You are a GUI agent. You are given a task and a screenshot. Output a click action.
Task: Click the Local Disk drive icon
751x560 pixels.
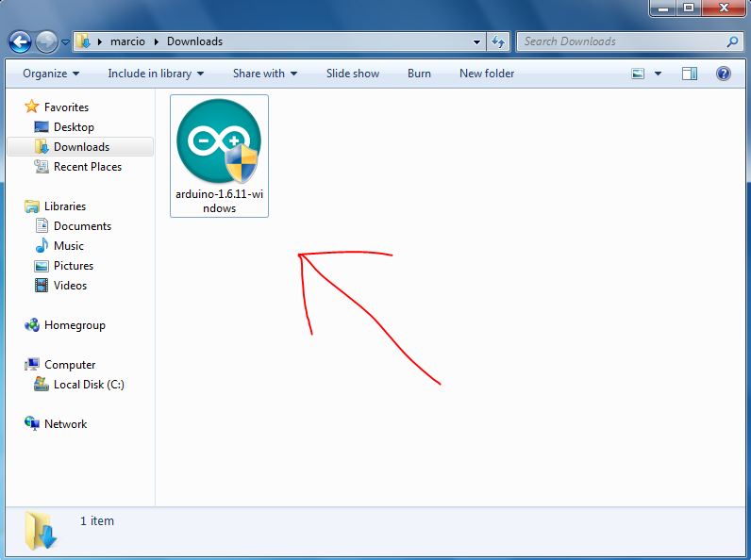(42, 384)
